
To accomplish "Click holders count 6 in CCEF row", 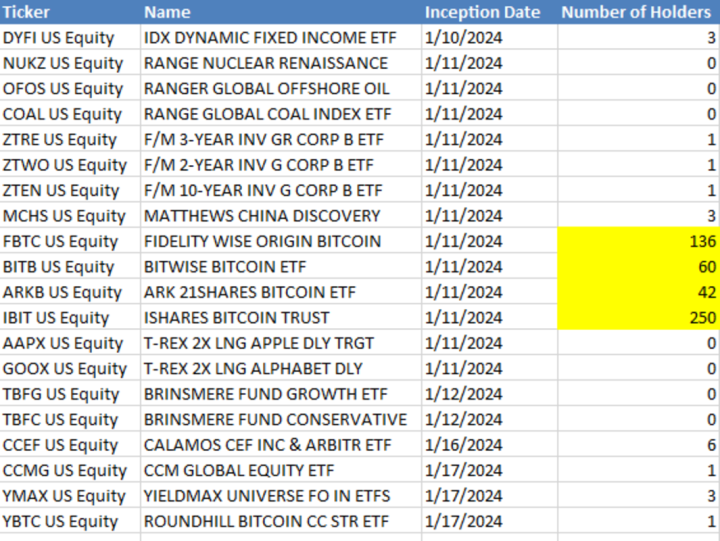I will point(639,445).
